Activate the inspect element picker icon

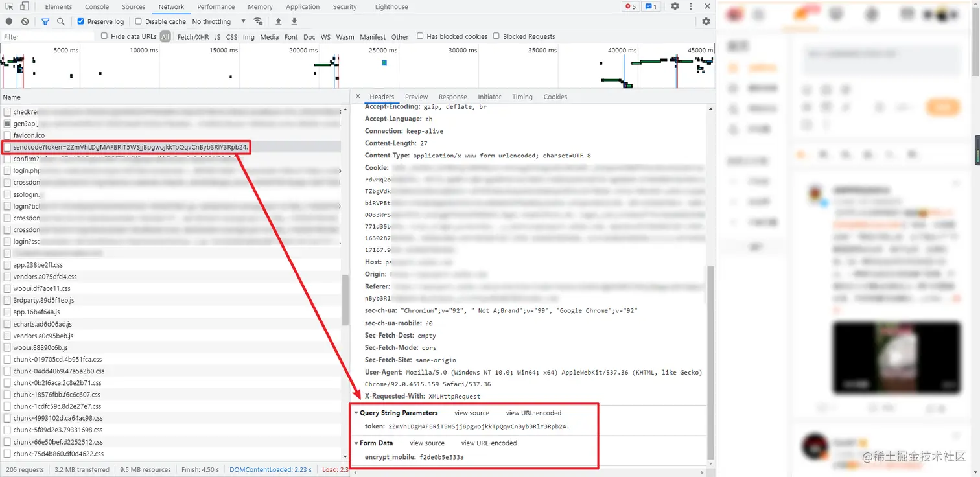coord(10,6)
